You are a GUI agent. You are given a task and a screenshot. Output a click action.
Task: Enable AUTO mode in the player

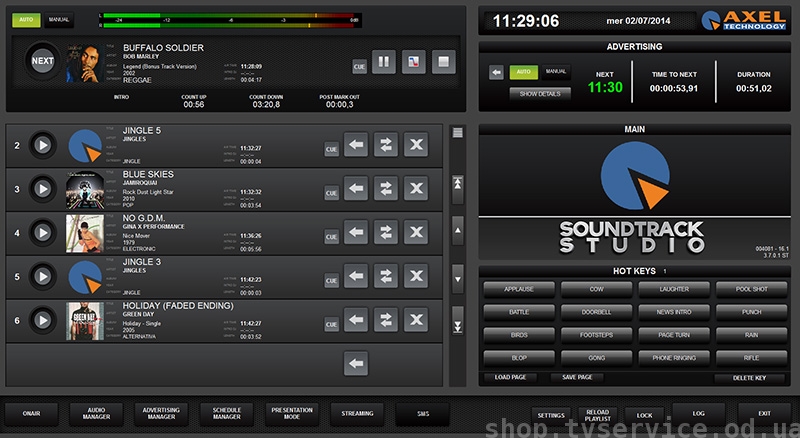[26, 20]
